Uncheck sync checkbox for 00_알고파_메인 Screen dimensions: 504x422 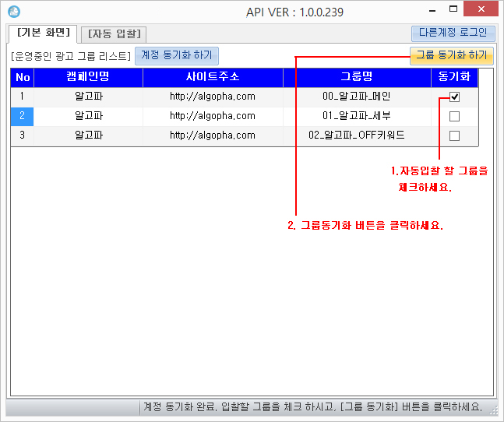pos(454,97)
